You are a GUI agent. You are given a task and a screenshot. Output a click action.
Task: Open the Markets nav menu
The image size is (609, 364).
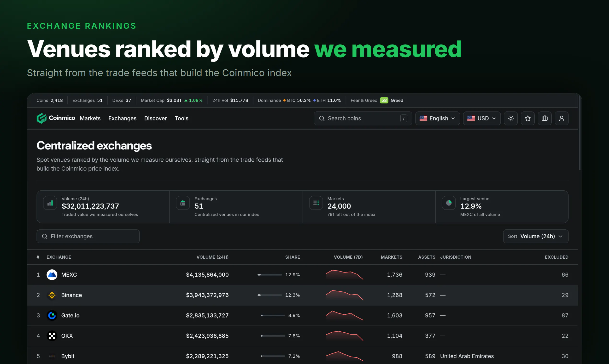tap(90, 119)
